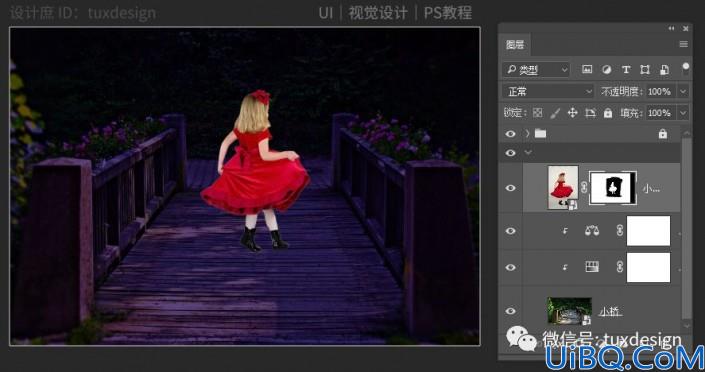Select the top group folder icon
Screen dimensions: 705x372
point(540,134)
